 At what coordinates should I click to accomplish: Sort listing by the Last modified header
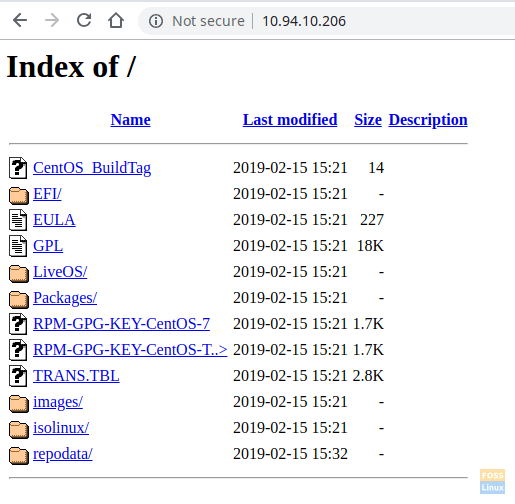(290, 119)
